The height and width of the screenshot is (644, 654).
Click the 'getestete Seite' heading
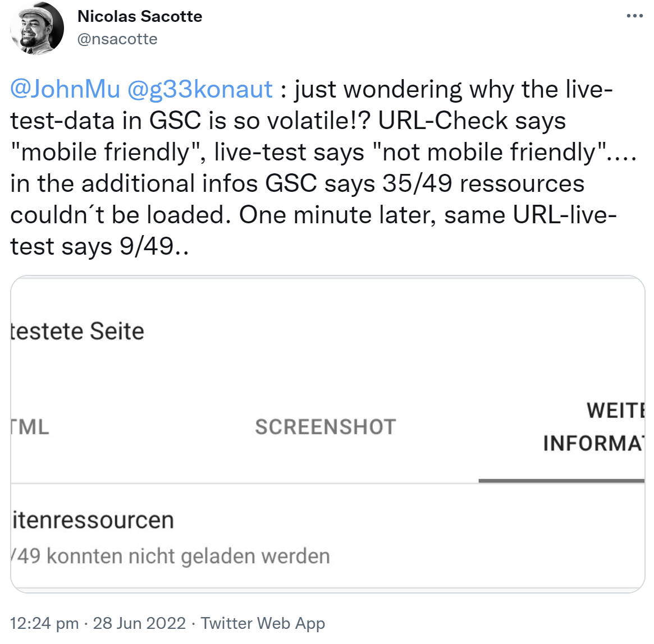(x=76, y=330)
